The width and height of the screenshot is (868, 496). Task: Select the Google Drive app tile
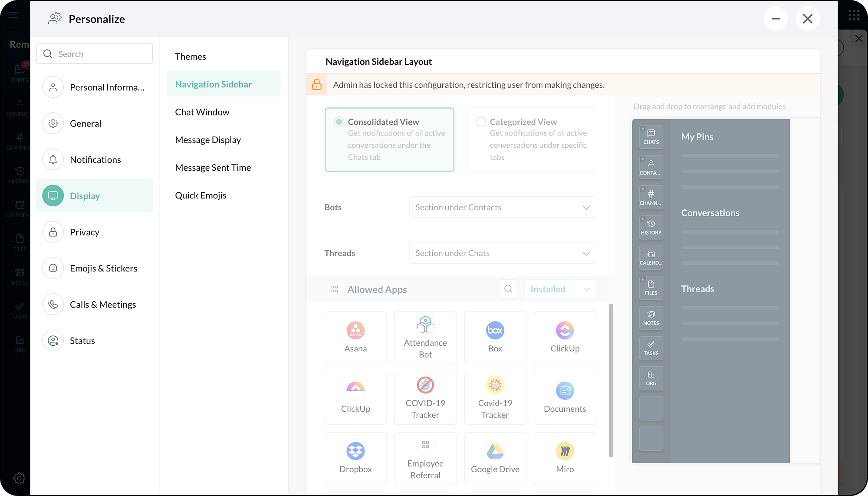pyautogui.click(x=495, y=458)
